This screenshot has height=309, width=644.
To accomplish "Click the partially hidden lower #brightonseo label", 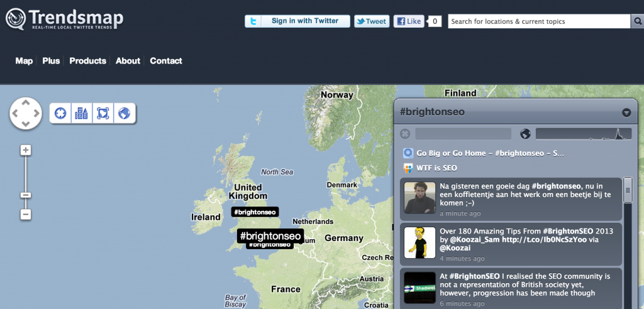I will tap(269, 245).
